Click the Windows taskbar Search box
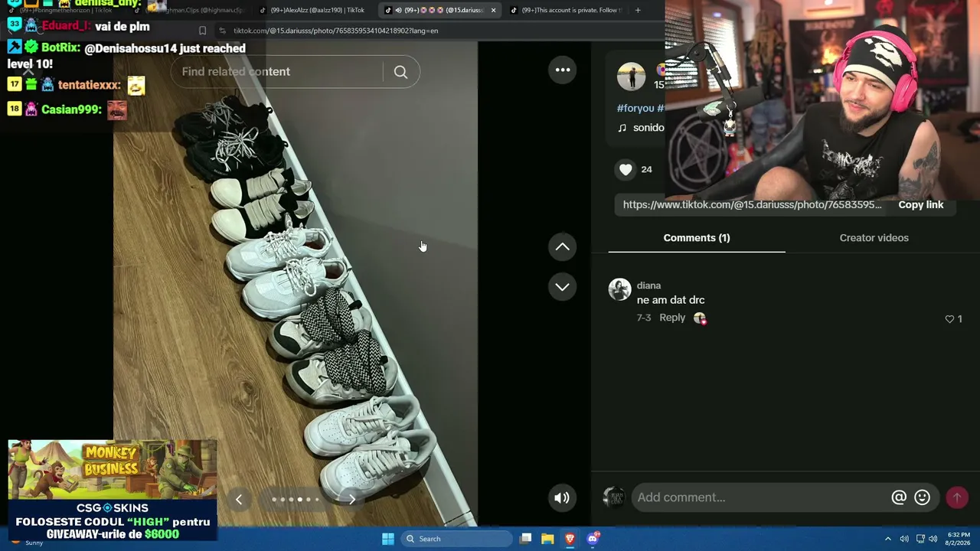The height and width of the screenshot is (551, 980). click(x=456, y=539)
